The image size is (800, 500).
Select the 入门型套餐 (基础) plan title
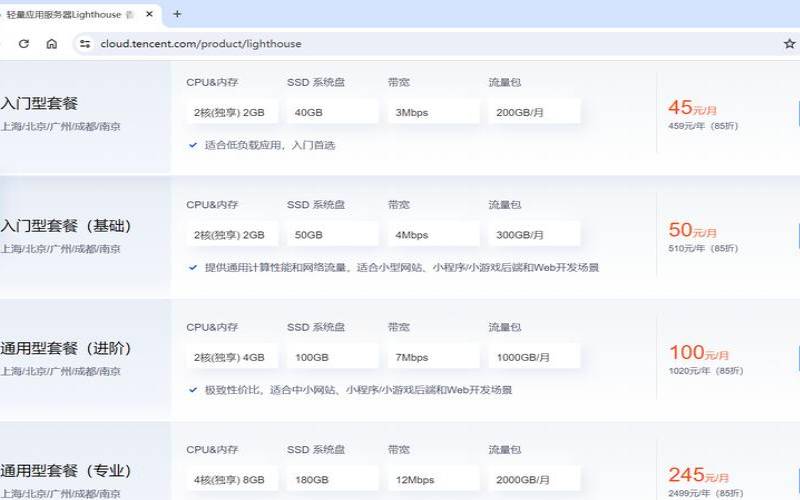click(66, 226)
